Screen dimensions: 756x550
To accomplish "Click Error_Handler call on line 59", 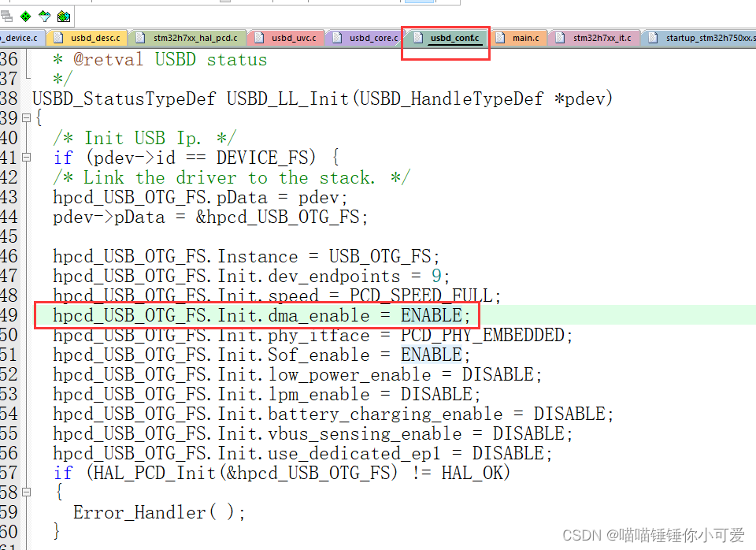I will pyautogui.click(x=139, y=513).
